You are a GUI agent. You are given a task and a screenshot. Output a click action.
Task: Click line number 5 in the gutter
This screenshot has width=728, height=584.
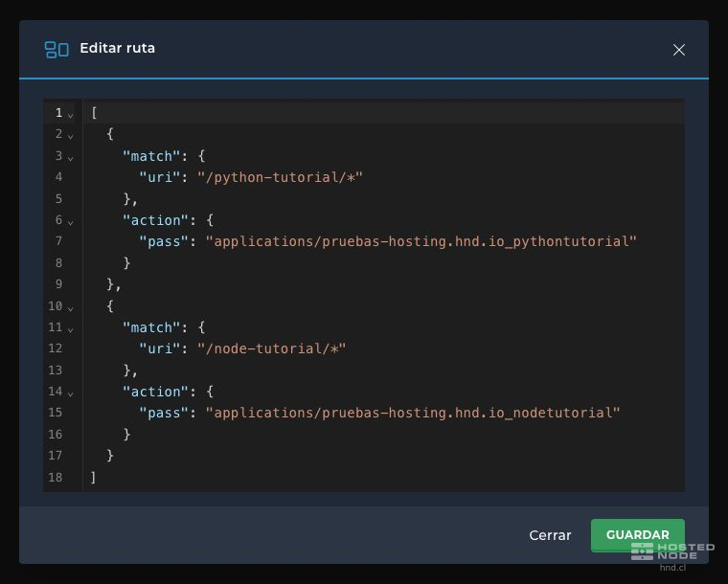coord(58,198)
